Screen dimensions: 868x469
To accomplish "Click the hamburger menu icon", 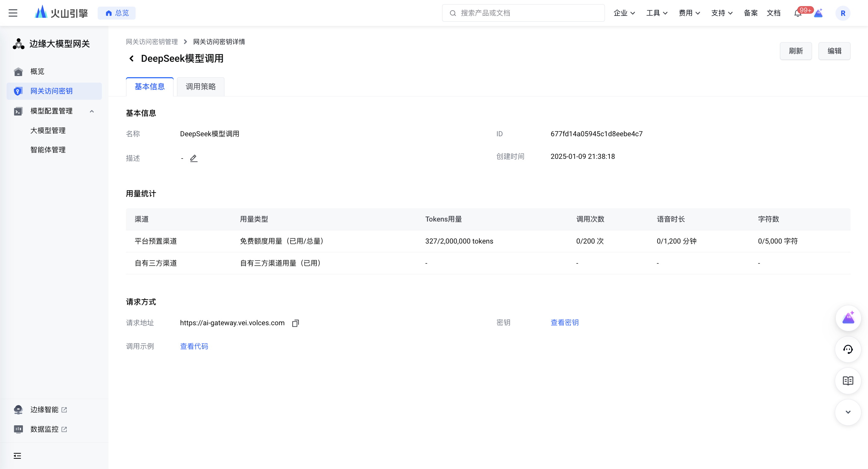I will 13,13.
